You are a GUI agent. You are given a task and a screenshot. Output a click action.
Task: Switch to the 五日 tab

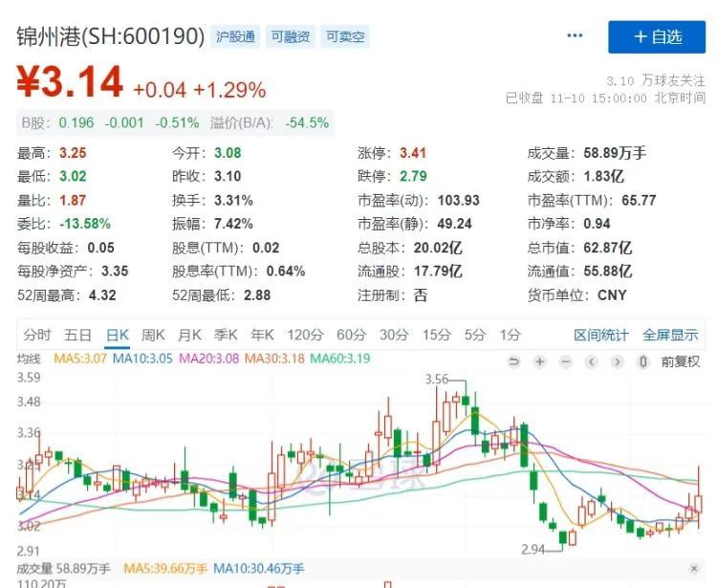point(77,335)
